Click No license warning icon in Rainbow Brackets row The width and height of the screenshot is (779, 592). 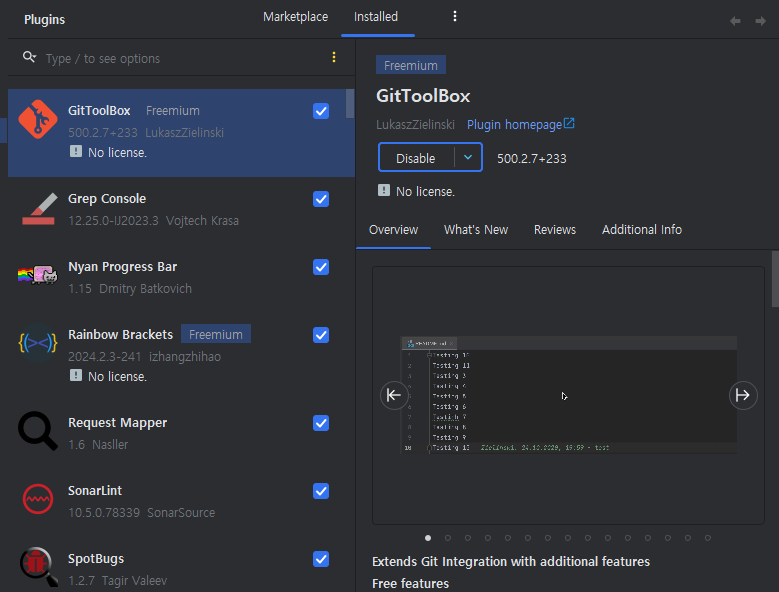tap(76, 375)
